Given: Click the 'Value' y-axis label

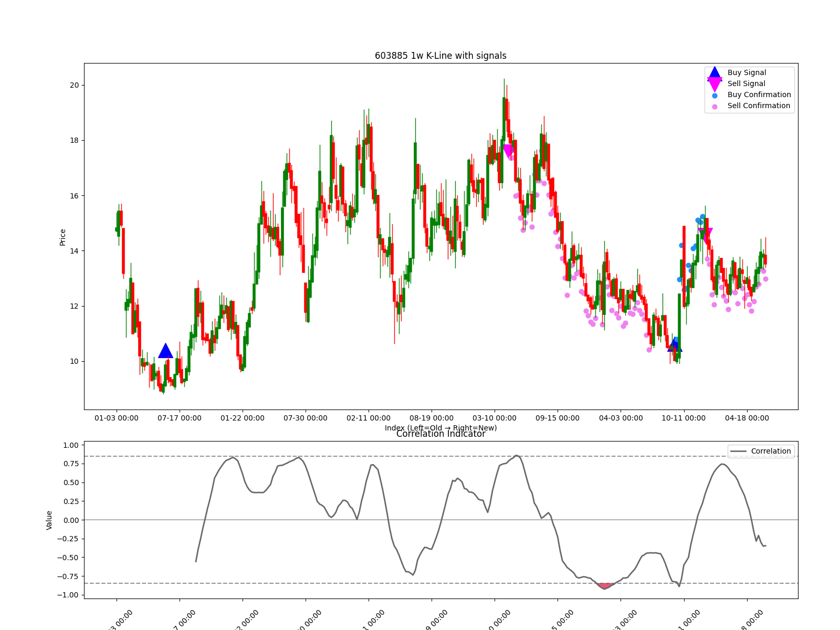Looking at the screenshot, I should (49, 520).
